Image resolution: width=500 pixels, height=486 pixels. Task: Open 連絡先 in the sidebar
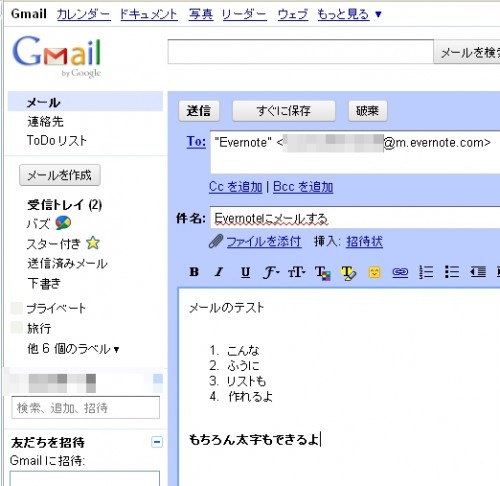click(45, 122)
